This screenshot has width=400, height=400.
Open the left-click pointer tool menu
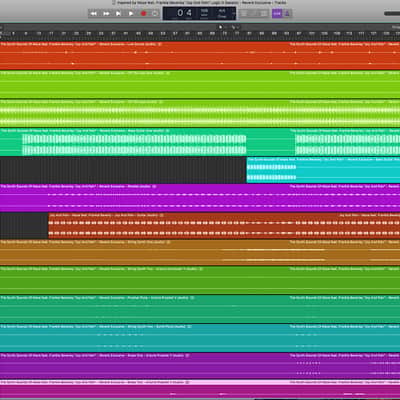point(222,27)
